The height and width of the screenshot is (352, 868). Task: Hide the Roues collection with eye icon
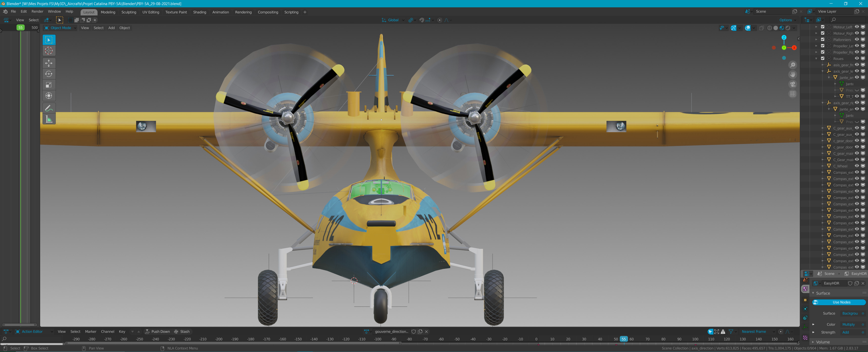tap(857, 58)
